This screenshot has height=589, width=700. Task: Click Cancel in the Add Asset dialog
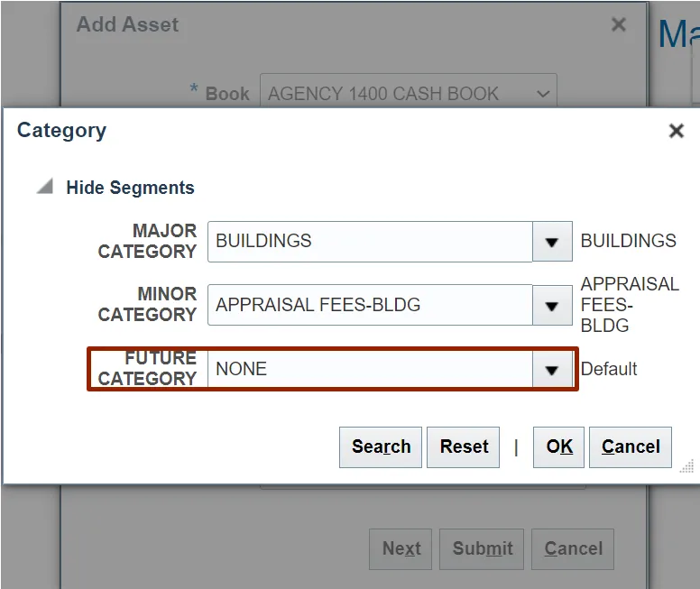tap(573, 549)
